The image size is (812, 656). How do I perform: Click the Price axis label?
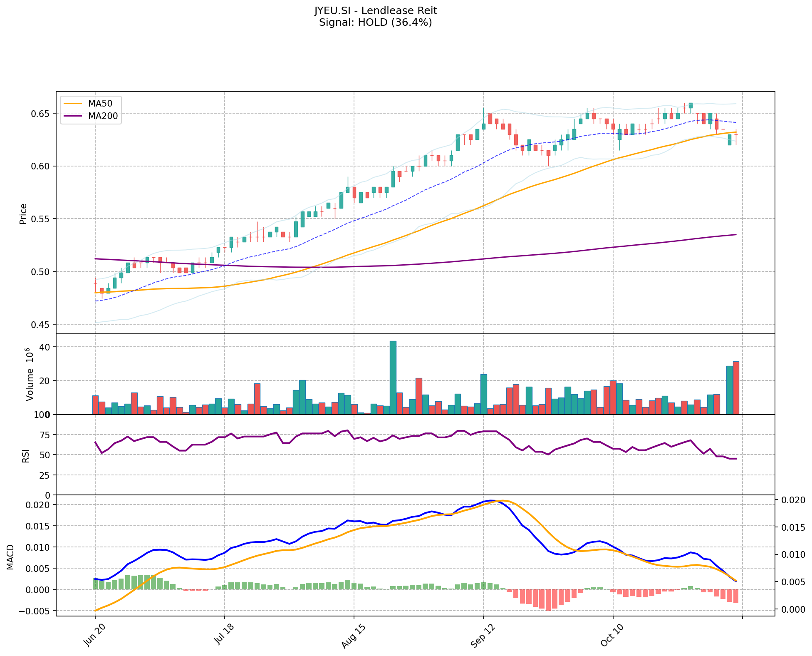23,214
